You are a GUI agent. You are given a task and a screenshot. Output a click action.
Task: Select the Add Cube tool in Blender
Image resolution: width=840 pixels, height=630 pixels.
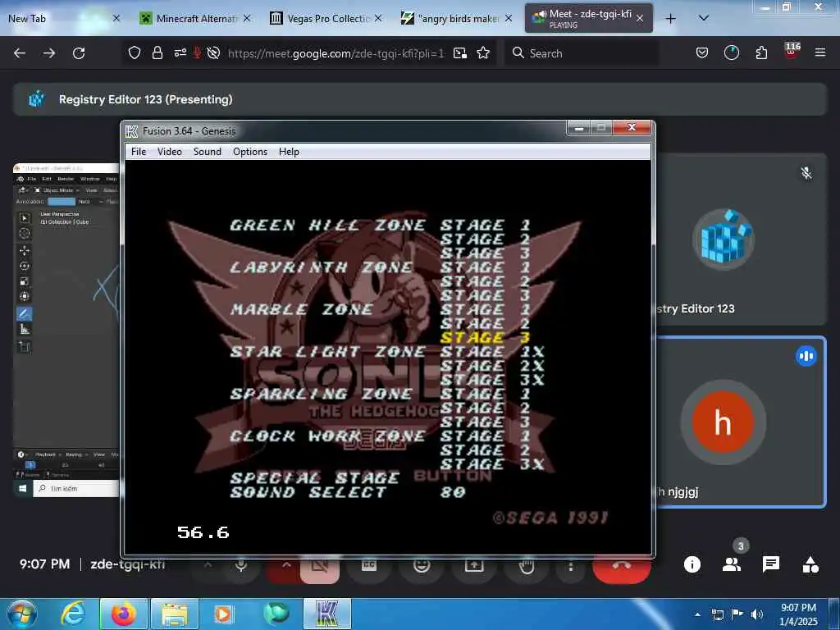tap(24, 347)
